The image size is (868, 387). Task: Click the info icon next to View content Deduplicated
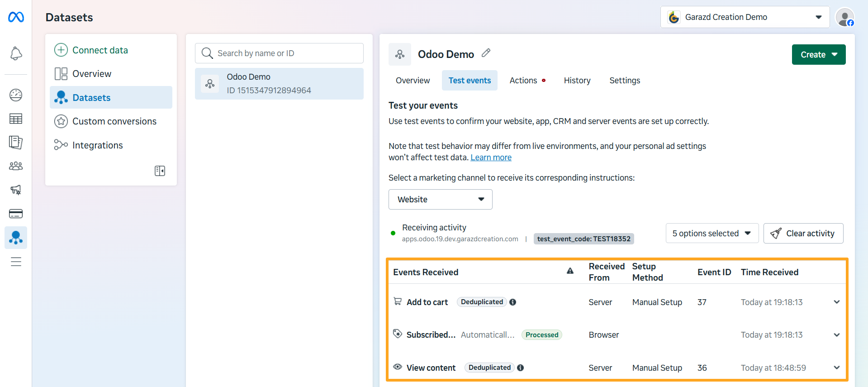pos(520,368)
